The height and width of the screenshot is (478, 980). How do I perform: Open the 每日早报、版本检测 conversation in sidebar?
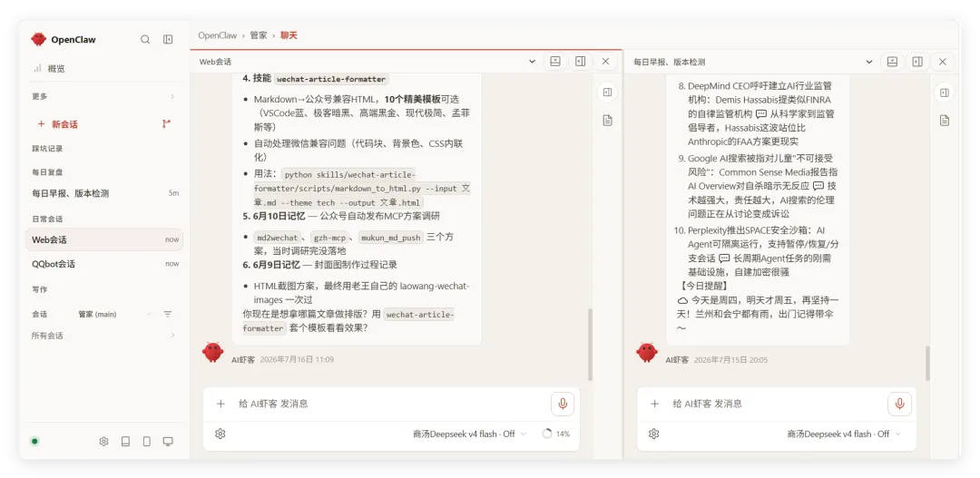click(x=105, y=194)
